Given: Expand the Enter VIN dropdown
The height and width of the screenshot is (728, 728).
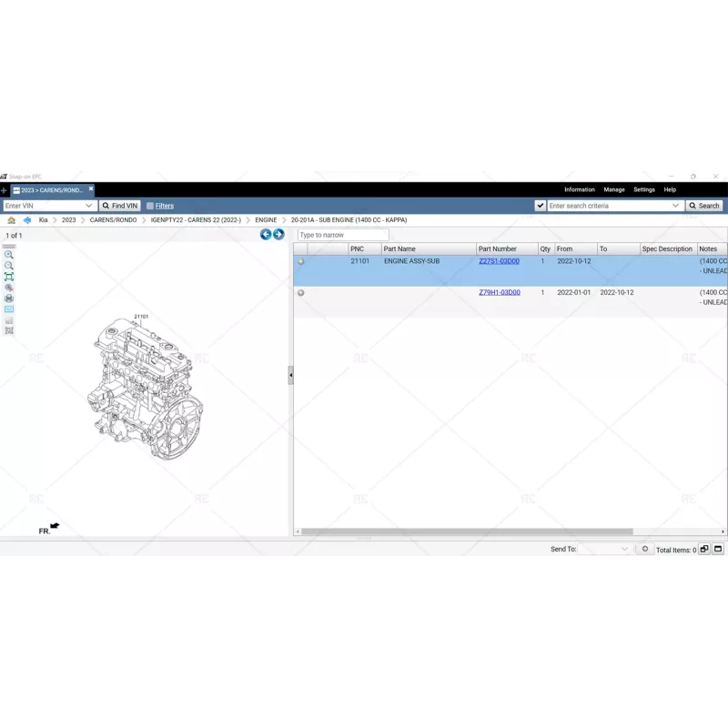Looking at the screenshot, I should (x=89, y=207).
